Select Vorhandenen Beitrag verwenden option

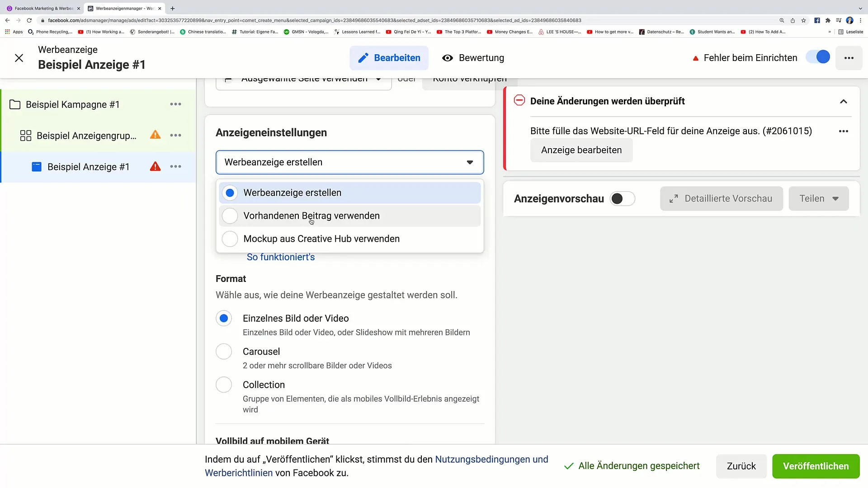coord(312,216)
